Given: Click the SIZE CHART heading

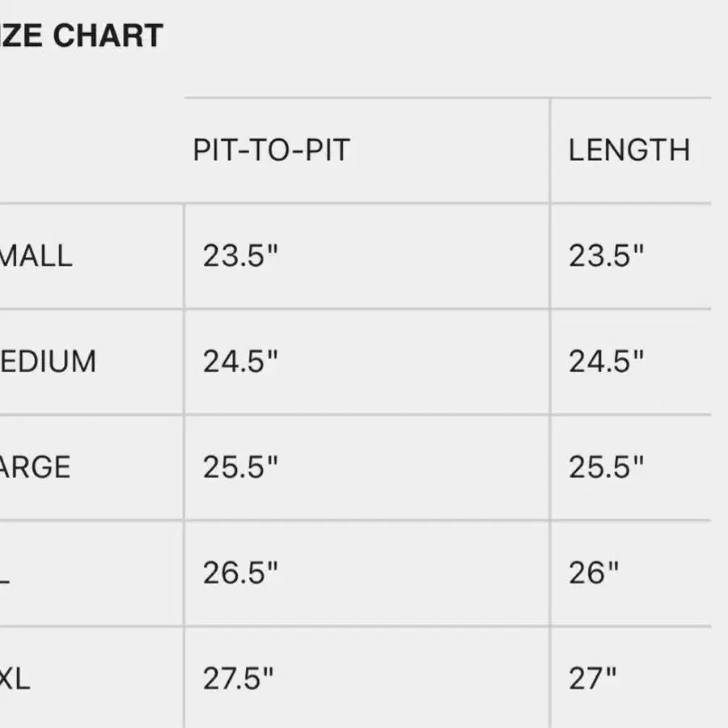Looking at the screenshot, I should pos(81,36).
